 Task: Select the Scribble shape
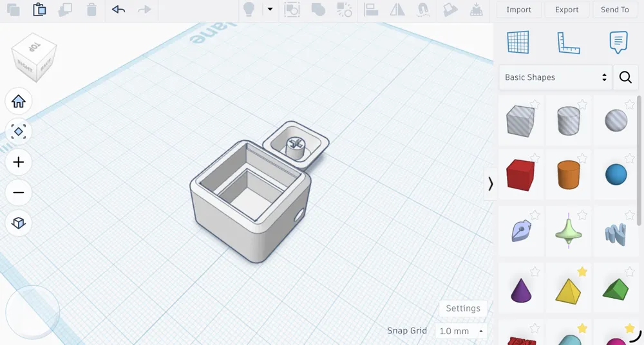click(x=521, y=230)
